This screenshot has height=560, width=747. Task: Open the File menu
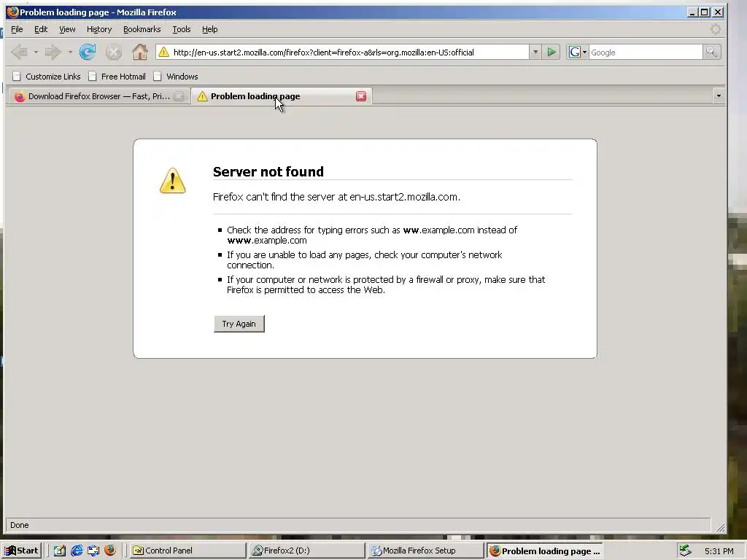coord(17,29)
